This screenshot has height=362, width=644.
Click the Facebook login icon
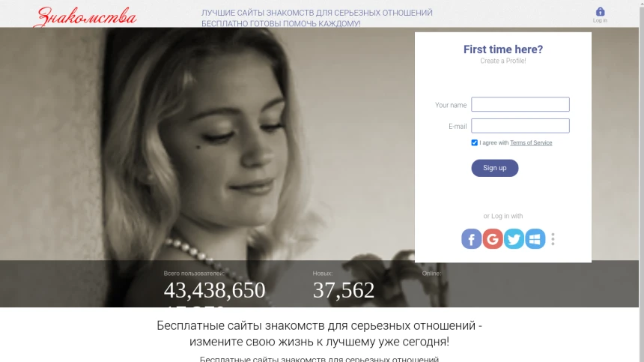click(x=471, y=239)
